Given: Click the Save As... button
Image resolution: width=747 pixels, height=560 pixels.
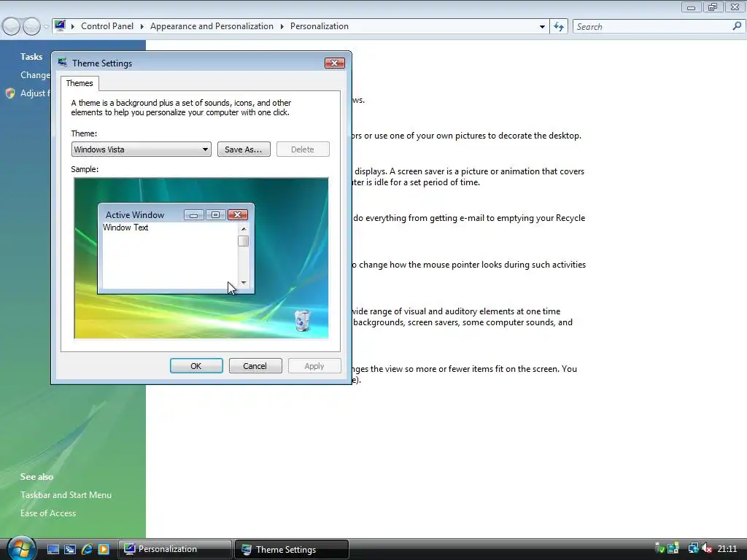Looking at the screenshot, I should pos(244,149).
